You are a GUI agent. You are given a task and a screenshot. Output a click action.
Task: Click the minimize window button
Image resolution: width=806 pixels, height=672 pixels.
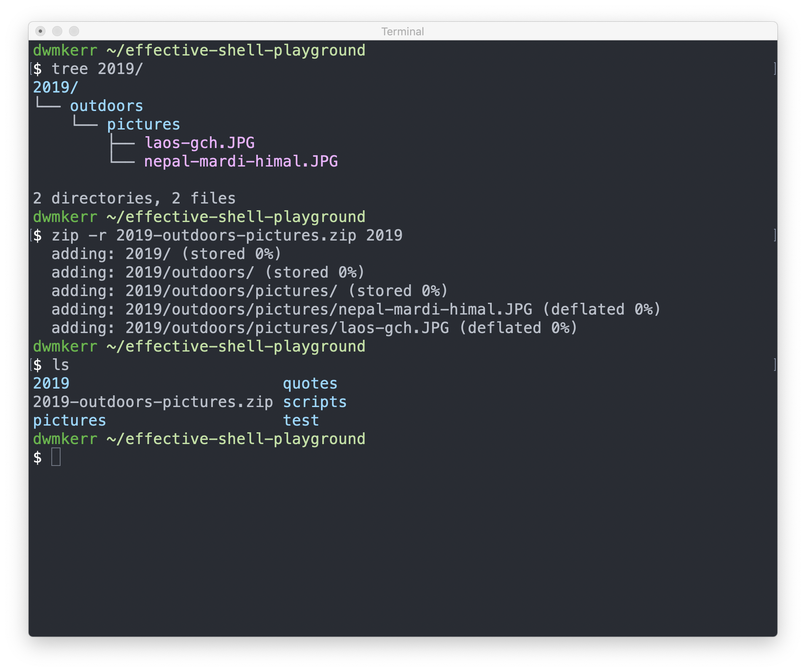57,31
